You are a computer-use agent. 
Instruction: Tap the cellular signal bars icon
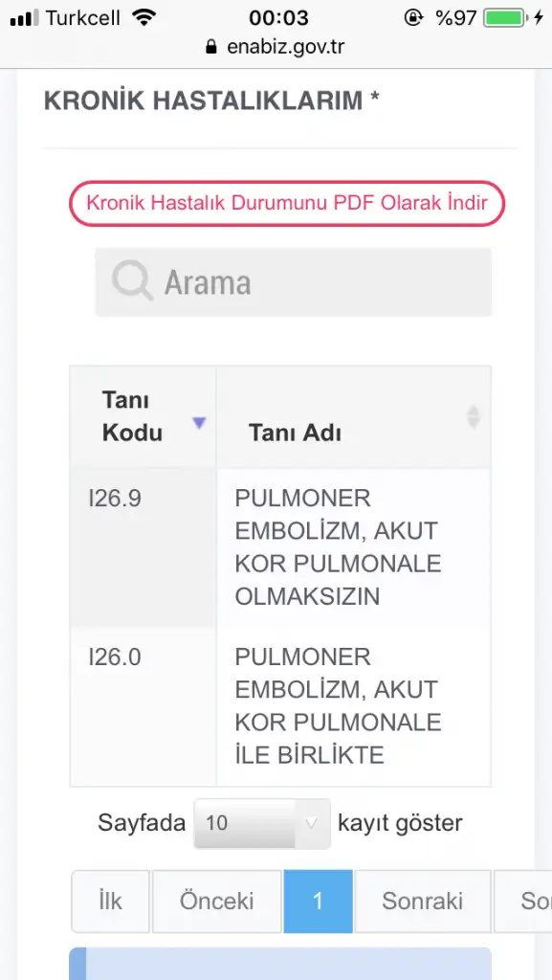[x=24, y=18]
